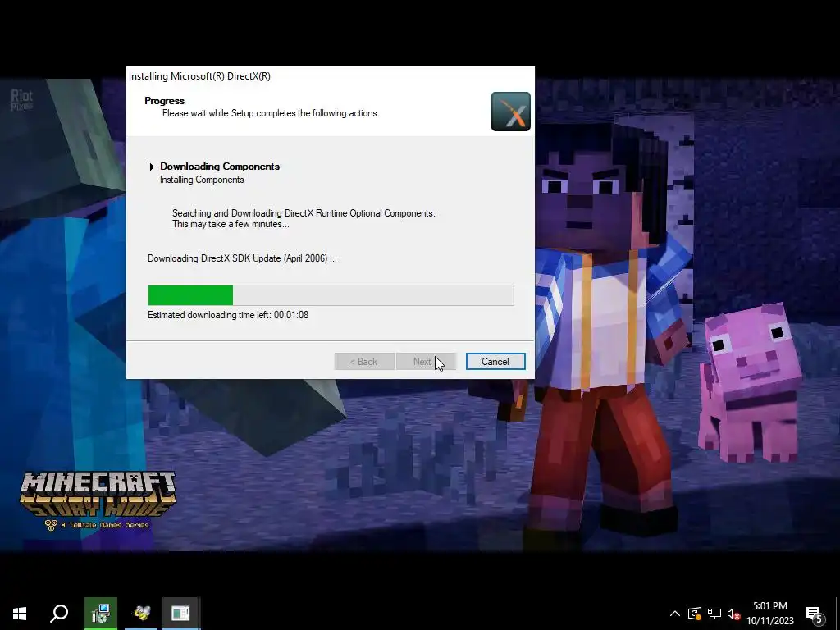Viewport: 840px width, 630px height.
Task: Click the security warning tray icon
Action: point(695,614)
